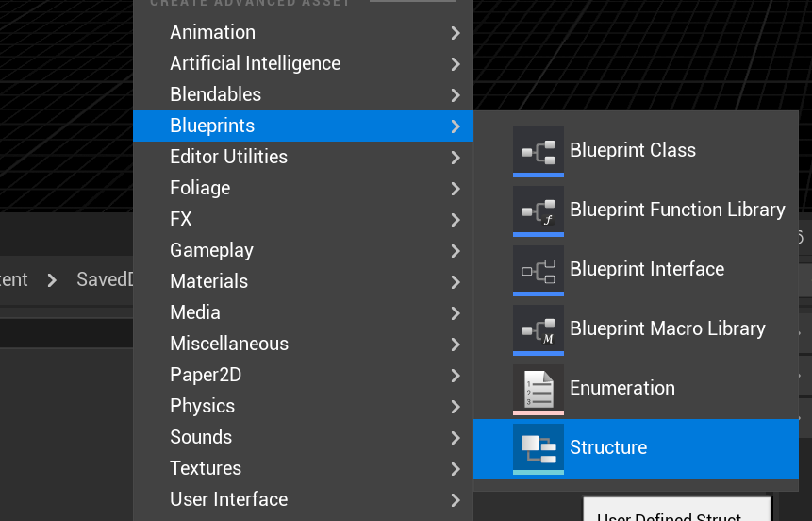Click the Enumeration list icon

pyautogui.click(x=539, y=389)
